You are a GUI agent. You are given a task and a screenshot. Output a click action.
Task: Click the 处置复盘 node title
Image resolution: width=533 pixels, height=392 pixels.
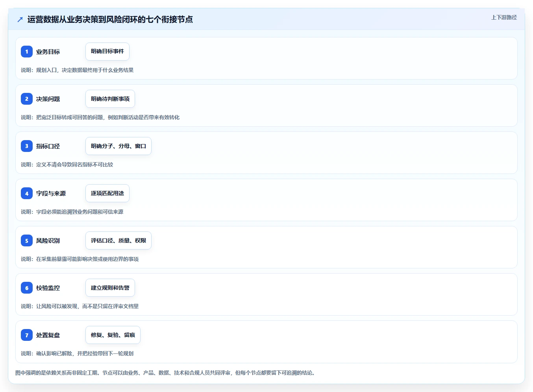(x=48, y=335)
